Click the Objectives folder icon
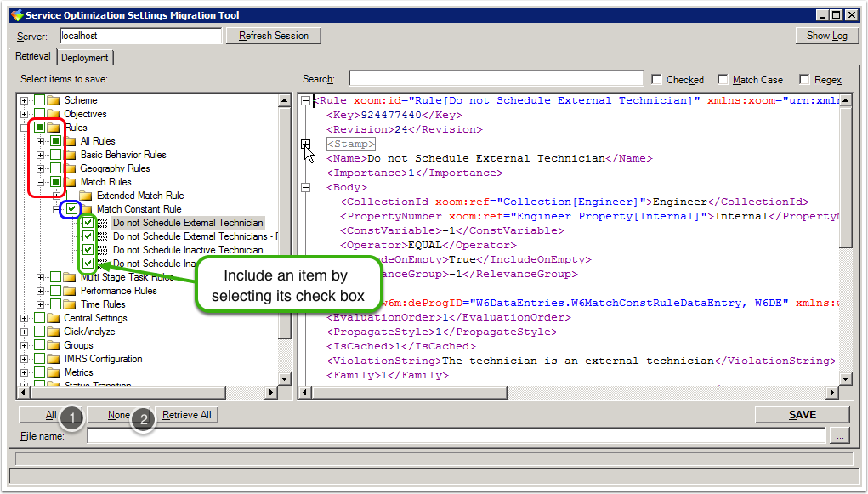 [54, 114]
